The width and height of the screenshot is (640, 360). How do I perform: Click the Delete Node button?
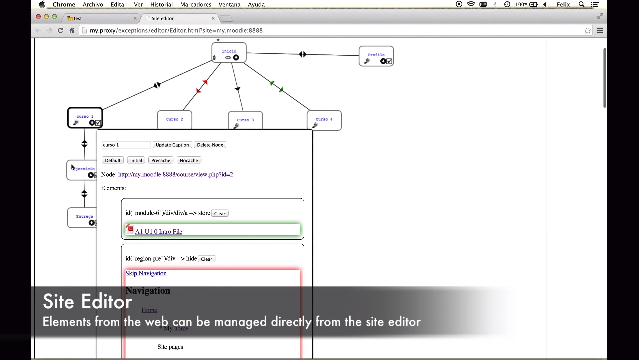click(210, 145)
